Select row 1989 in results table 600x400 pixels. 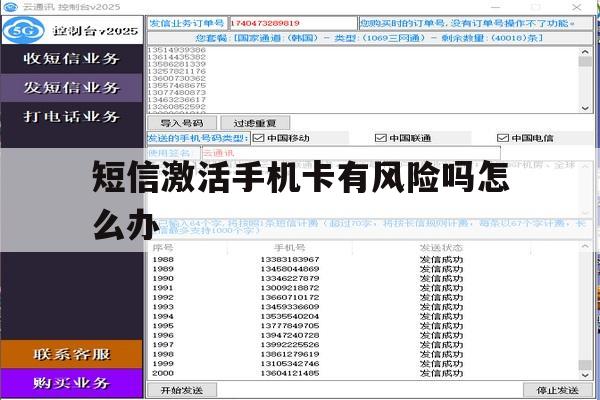[x=364, y=269]
